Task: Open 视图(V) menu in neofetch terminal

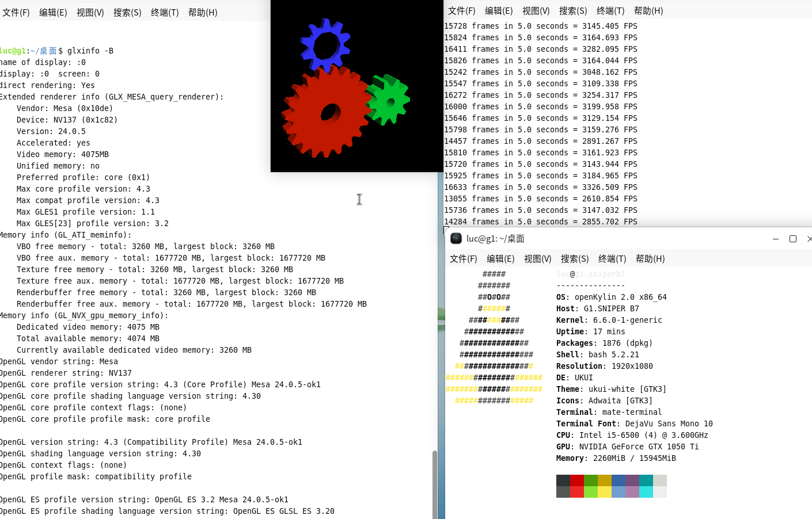Action: pos(538,258)
